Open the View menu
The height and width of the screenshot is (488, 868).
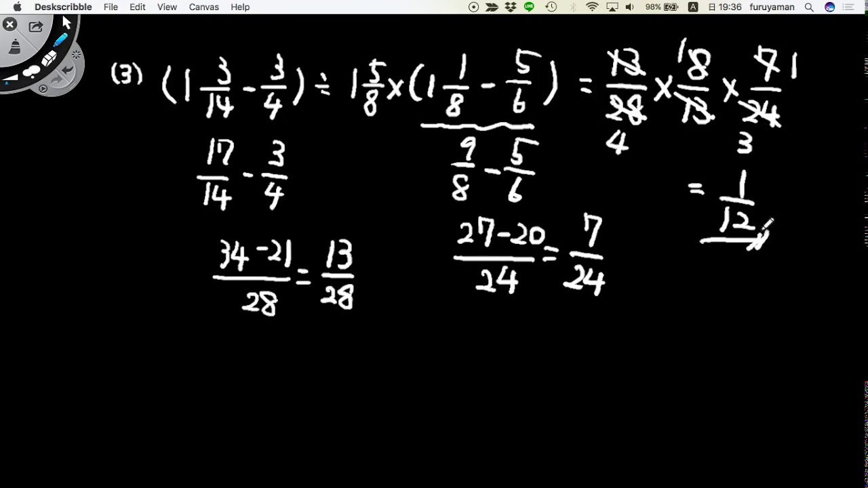[167, 7]
